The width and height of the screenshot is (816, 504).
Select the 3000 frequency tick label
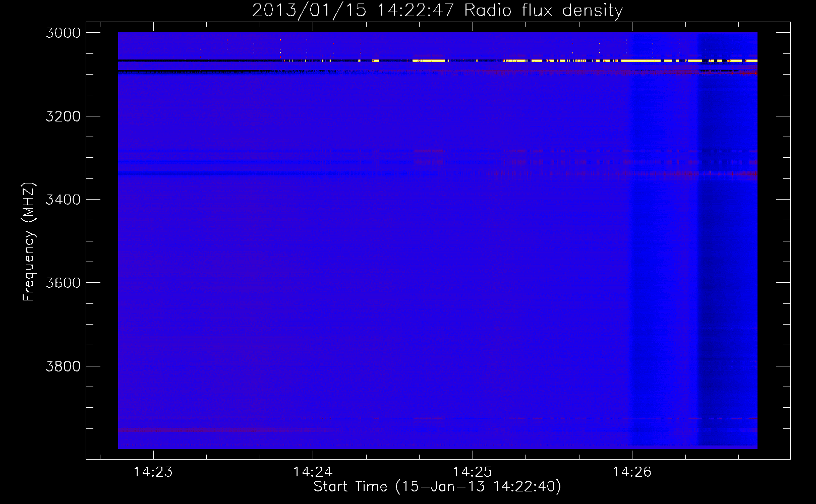click(x=63, y=33)
